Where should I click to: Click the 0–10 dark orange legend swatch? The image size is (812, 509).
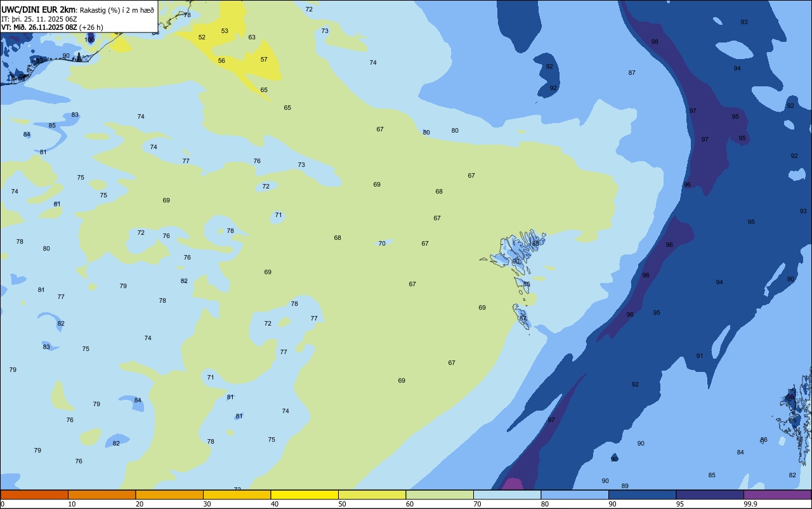34,494
